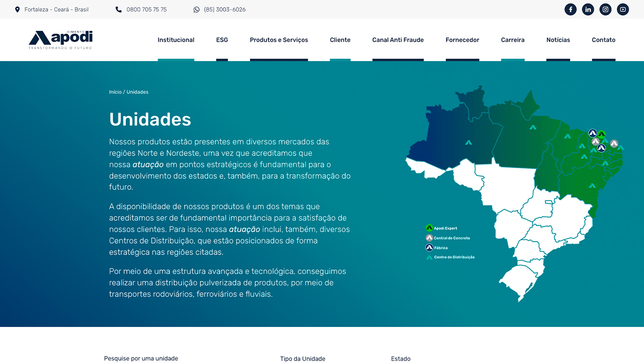This screenshot has height=363, width=644.
Task: Click the WhatsApp icon
Action: click(x=197, y=9)
